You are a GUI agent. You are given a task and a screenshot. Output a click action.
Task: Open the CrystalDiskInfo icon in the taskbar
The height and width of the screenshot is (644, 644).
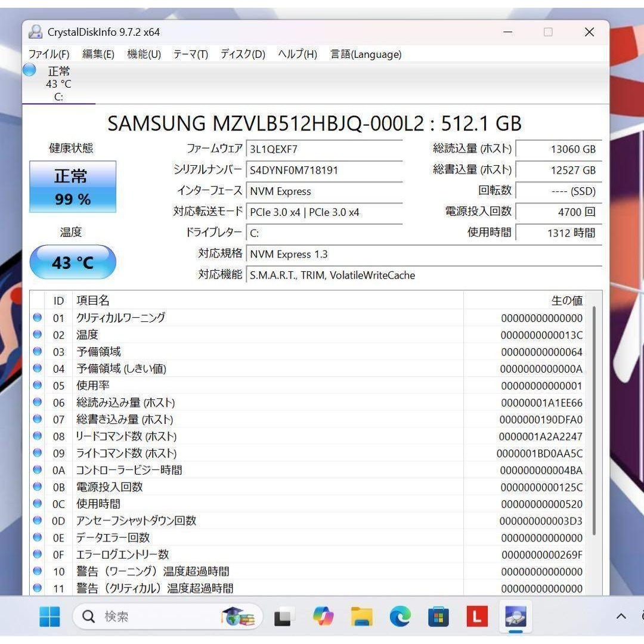pos(515,617)
